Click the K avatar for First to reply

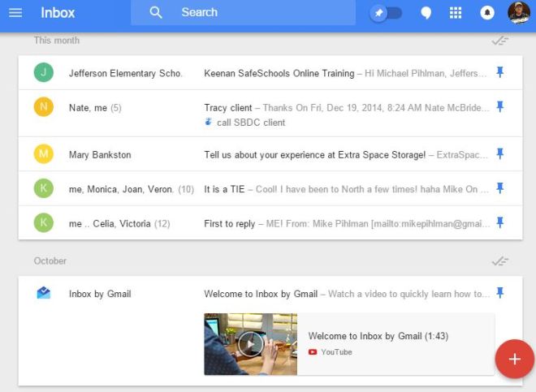(43, 222)
